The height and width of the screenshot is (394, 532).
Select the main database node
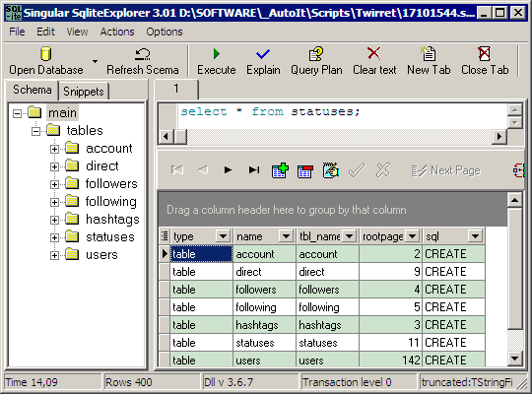62,112
